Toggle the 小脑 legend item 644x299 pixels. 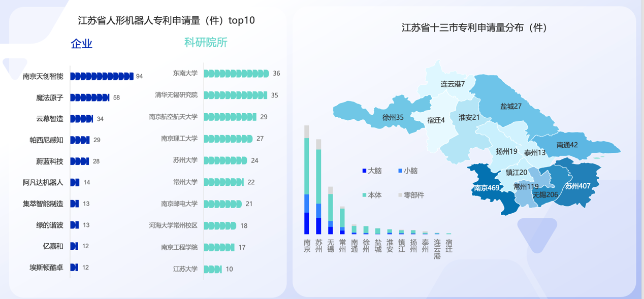(400, 171)
